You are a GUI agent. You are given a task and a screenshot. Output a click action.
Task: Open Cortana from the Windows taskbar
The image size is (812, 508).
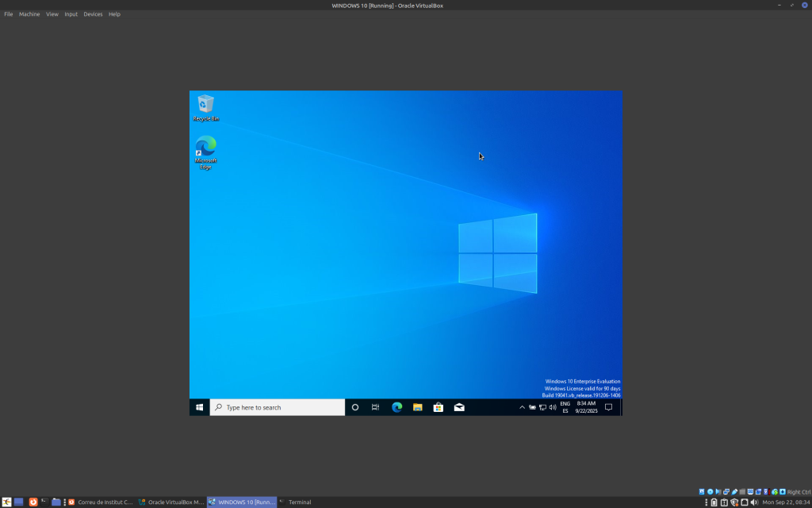[355, 407]
